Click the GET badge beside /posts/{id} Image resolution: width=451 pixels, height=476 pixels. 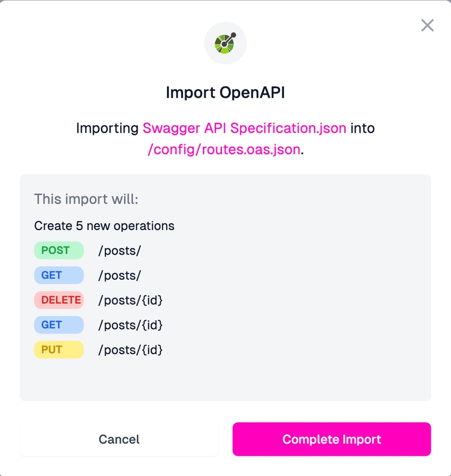pyautogui.click(x=59, y=325)
